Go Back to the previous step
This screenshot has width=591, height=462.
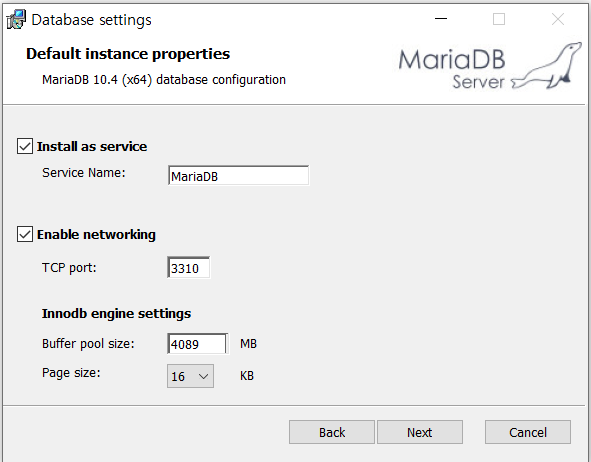332,432
